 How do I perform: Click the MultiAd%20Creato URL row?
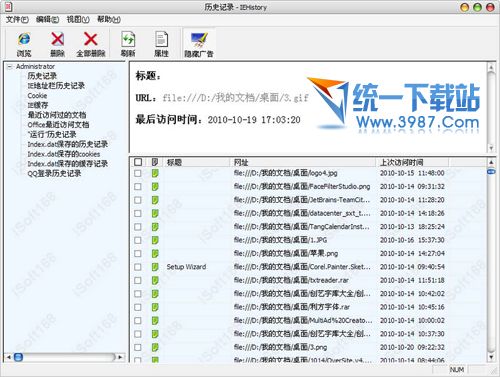coord(309,321)
